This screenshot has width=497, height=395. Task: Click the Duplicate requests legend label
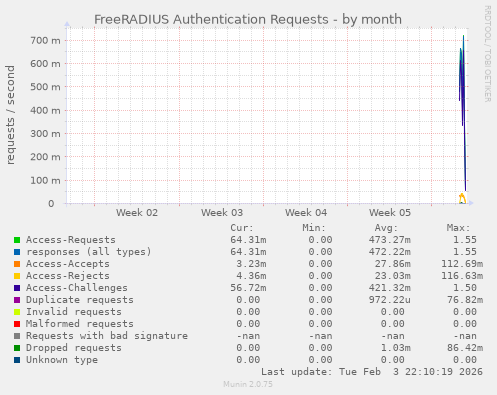[x=80, y=300]
